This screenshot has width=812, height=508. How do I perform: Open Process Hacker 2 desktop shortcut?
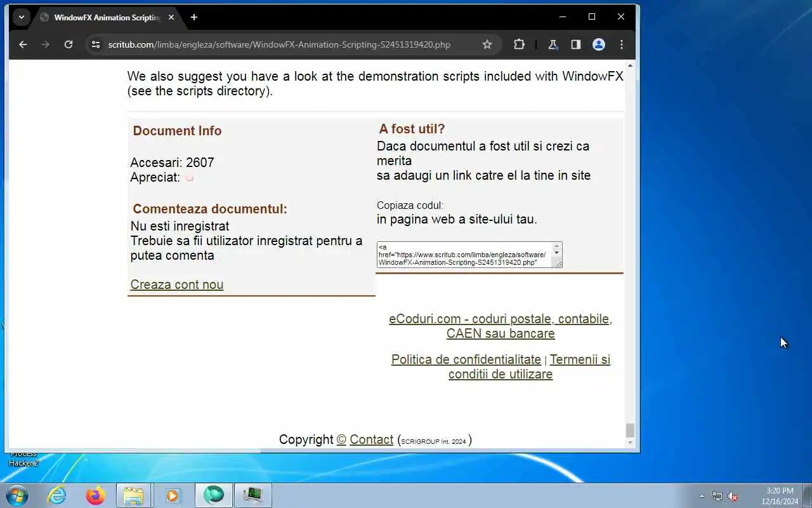click(x=23, y=458)
